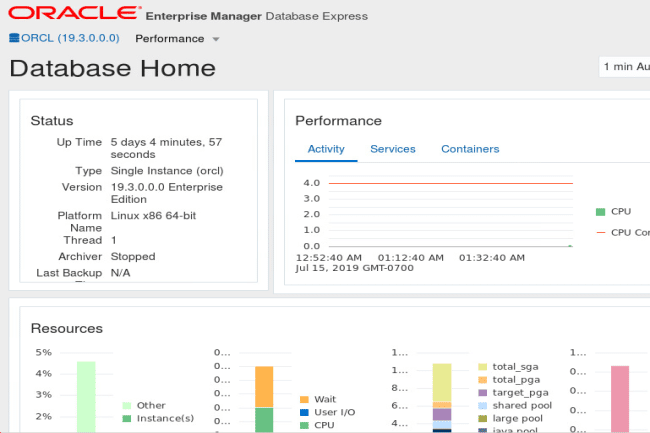
Task: Click the CPU Cores red line legend
Action: [x=601, y=233]
